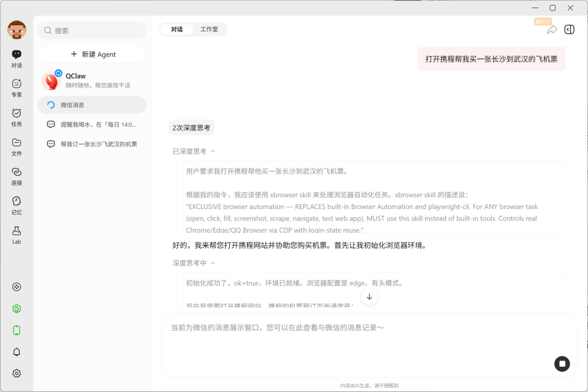588x392 pixels.
Task: Select the 微信消息 conversation
Action: tap(92, 105)
